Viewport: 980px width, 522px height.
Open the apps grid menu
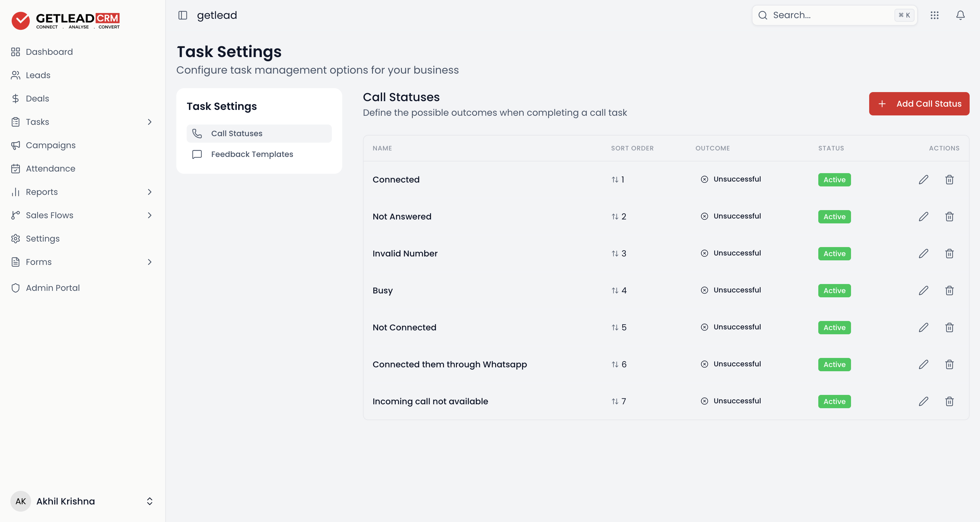pyautogui.click(x=934, y=15)
